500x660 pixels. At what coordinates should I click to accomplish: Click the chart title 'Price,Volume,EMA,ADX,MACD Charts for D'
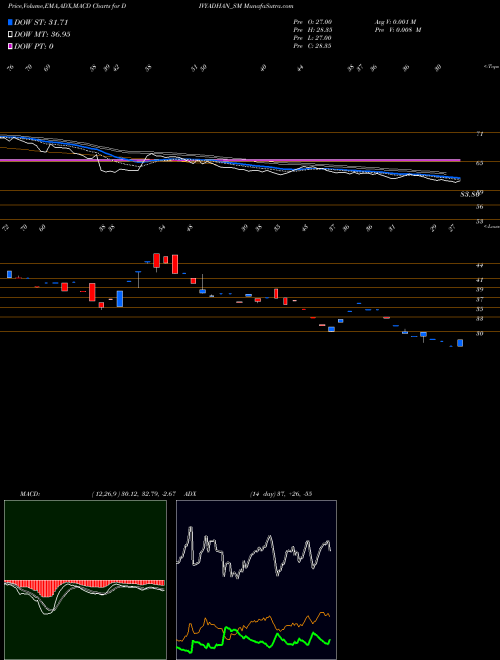(x=66, y=6)
